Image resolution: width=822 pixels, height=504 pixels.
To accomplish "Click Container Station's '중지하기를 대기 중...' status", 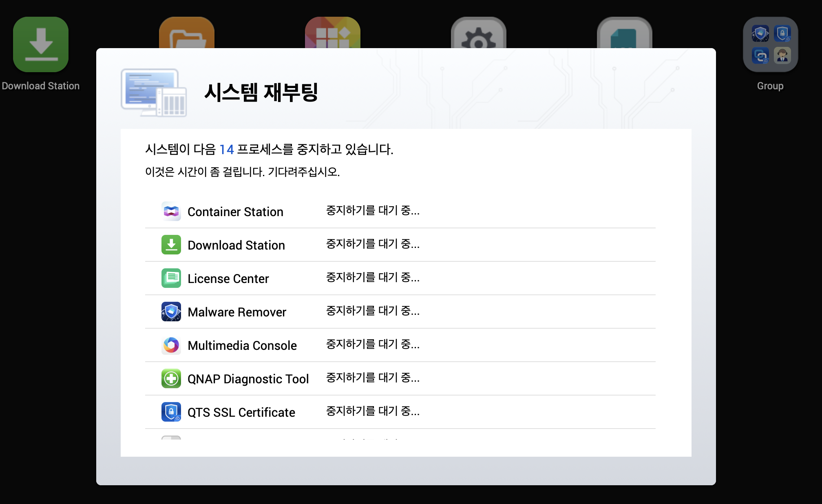I will [373, 210].
